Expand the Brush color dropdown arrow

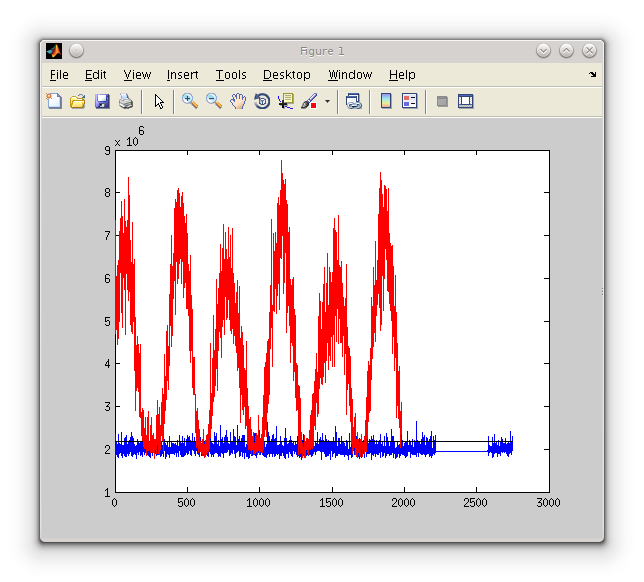tap(327, 101)
